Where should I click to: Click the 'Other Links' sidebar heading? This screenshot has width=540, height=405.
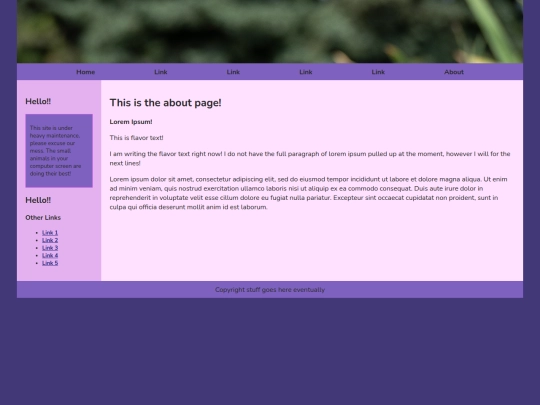(x=43, y=218)
